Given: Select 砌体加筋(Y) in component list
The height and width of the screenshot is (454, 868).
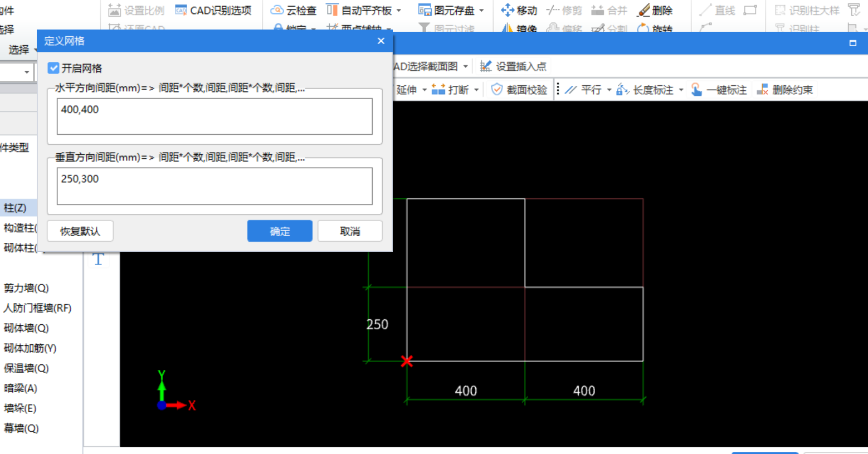Looking at the screenshot, I should click(x=30, y=348).
